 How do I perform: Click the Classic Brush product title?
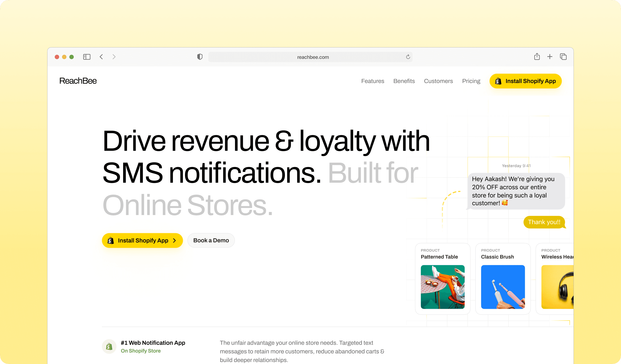[497, 257]
